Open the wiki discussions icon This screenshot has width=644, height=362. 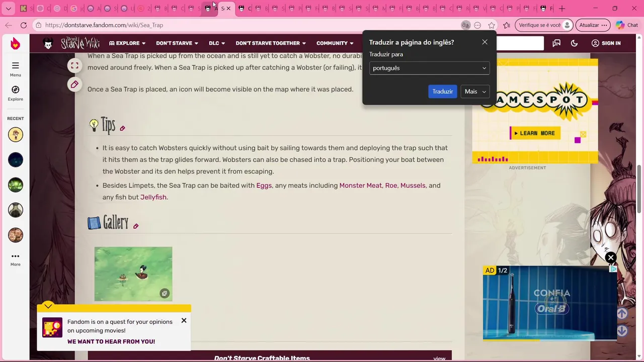coord(556,43)
